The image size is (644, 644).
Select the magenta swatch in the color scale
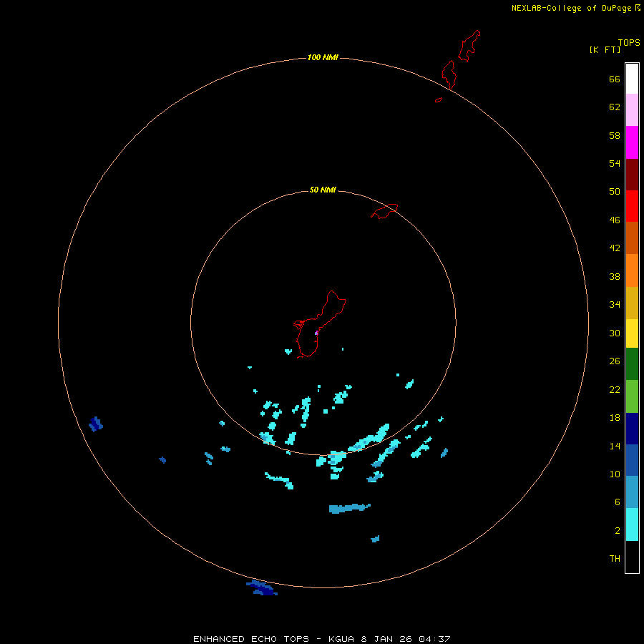[x=632, y=142]
